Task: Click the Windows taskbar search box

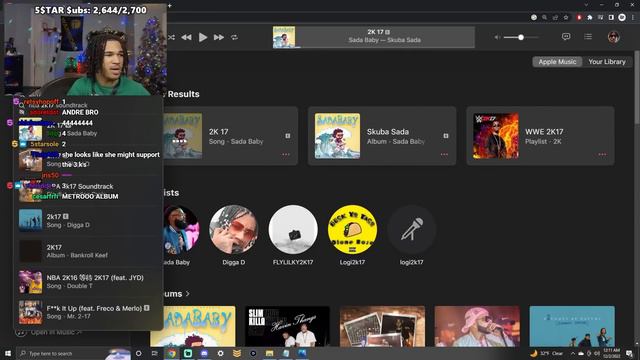Action: [x=73, y=353]
